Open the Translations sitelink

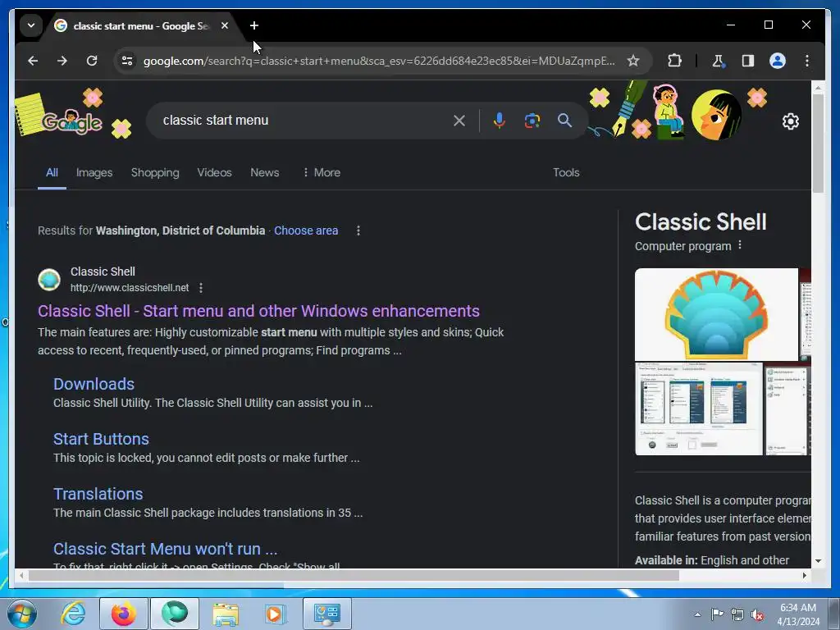(x=98, y=493)
